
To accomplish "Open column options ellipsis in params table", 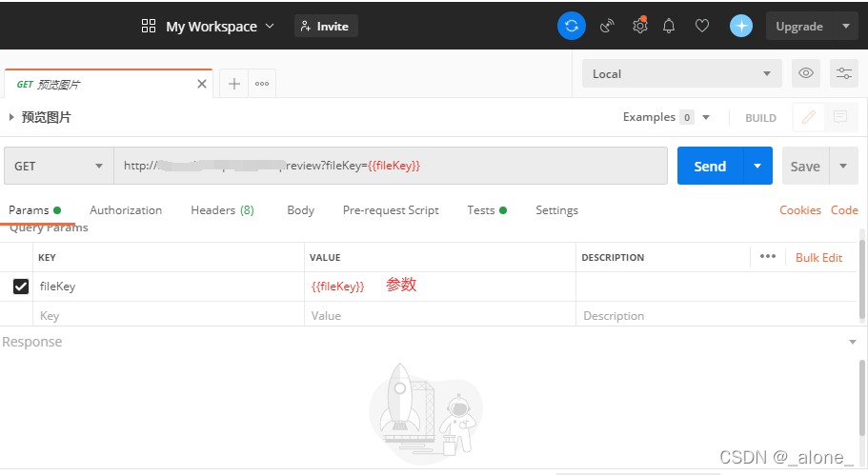I will (768, 257).
